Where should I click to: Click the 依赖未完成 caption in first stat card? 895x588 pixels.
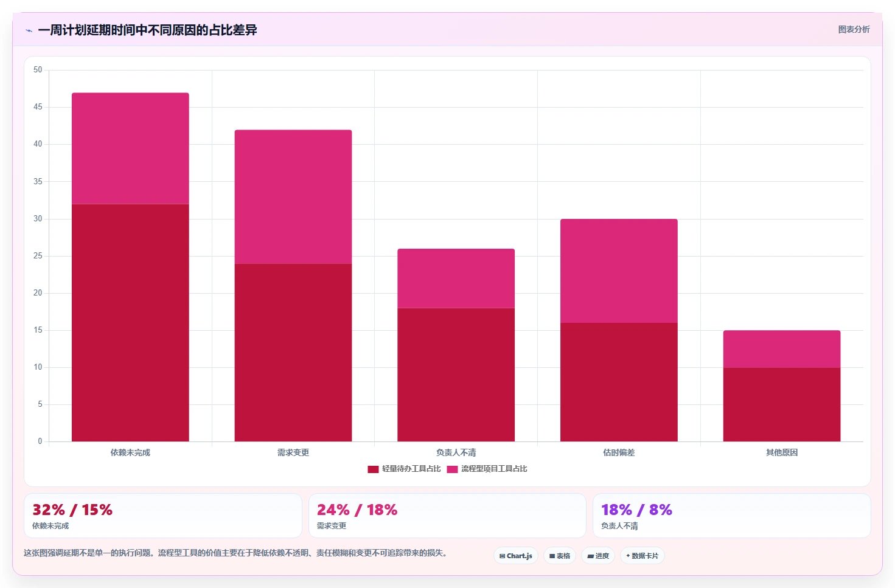[50, 526]
